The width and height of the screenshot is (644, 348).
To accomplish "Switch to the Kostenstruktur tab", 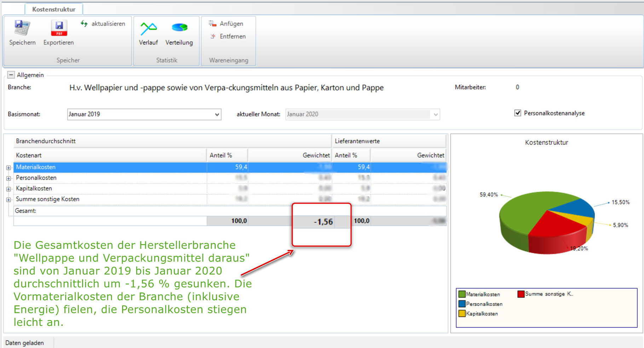I will point(54,9).
